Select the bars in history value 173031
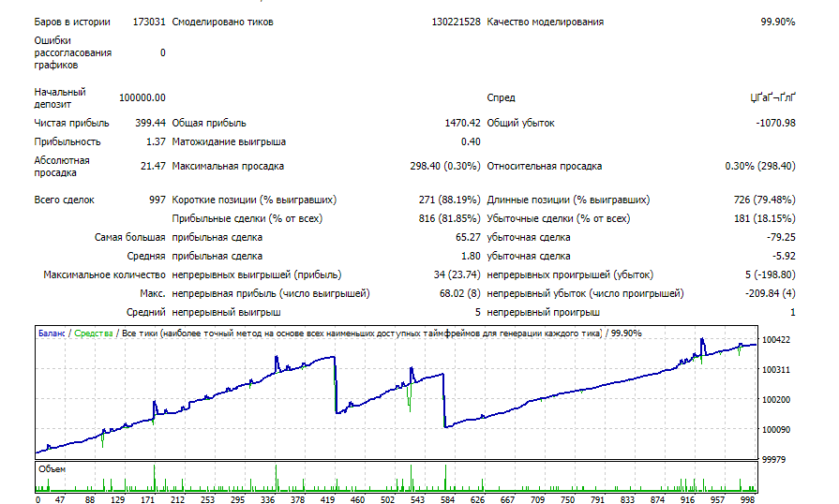The image size is (839, 504). click(x=149, y=22)
